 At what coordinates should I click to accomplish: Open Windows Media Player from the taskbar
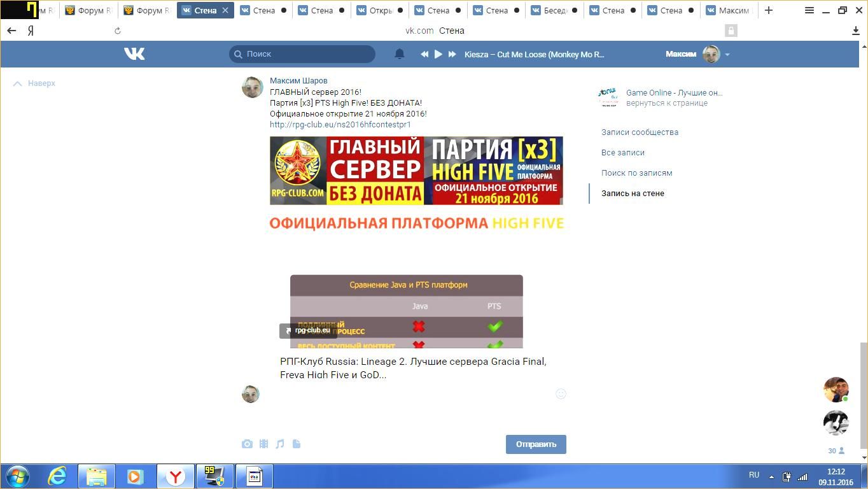pos(135,476)
